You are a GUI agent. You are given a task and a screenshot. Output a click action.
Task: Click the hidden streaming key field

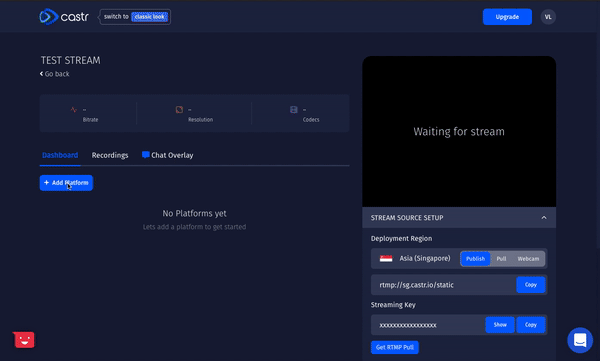428,325
